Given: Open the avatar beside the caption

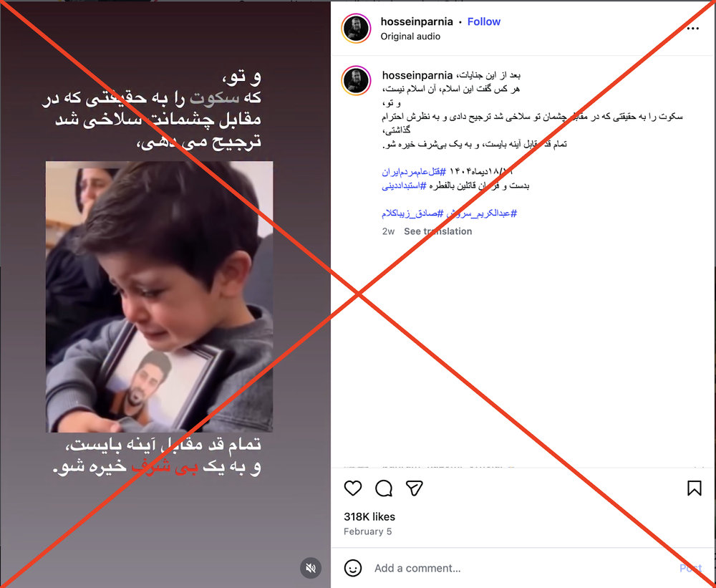Looking at the screenshot, I should pyautogui.click(x=356, y=81).
